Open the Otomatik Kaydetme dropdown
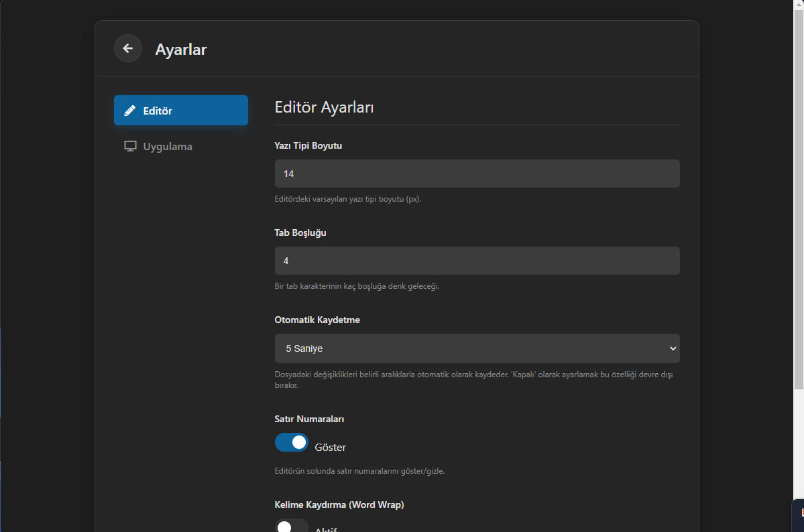Screen dimensions: 804x532 pos(469,348)
